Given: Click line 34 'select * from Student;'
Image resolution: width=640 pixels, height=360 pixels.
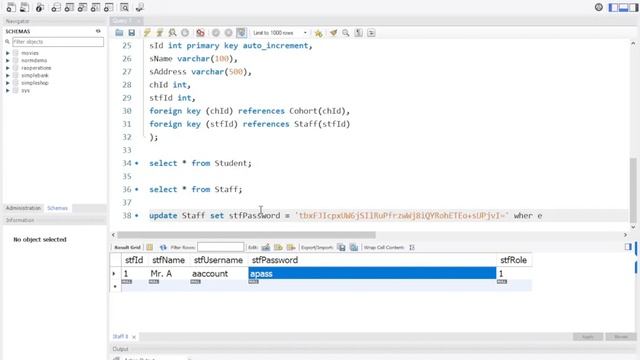Looking at the screenshot, I should [200, 163].
